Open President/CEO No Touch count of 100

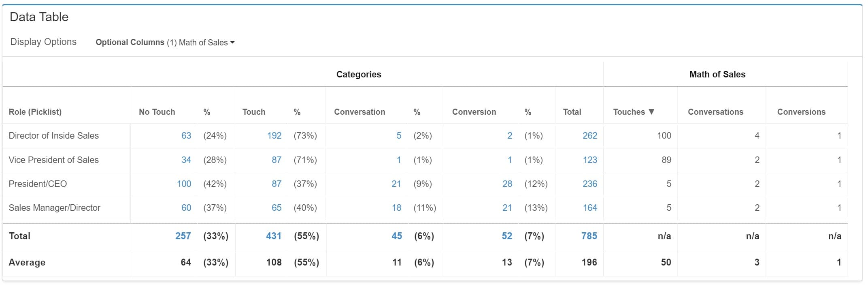184,184
